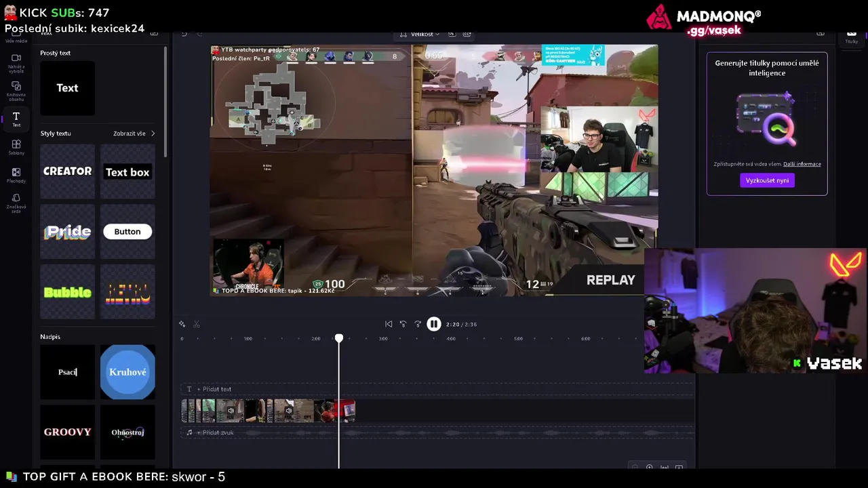Image resolution: width=868 pixels, height=488 pixels.
Task: Open the Další informace link
Action: point(802,164)
